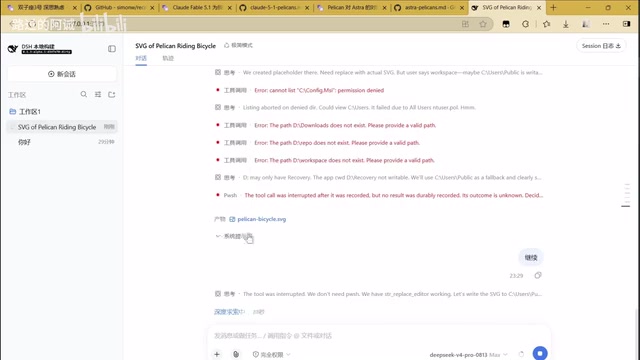Open browser more options menu
Viewport: 640px width, 360px height.
click(x=606, y=24)
